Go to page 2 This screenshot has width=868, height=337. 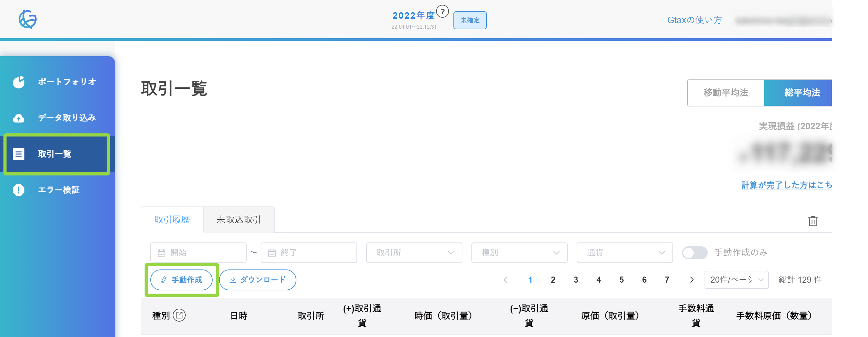[553, 280]
